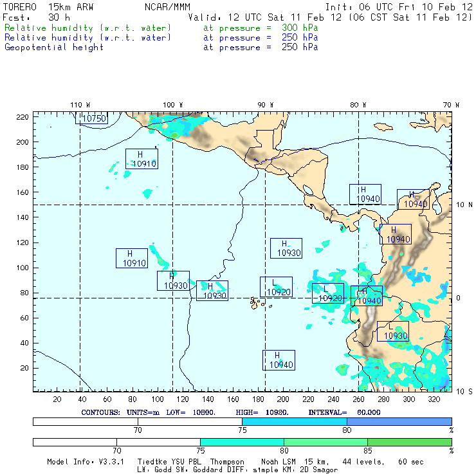Viewport: 476px width, 476px height.
Task: Click the TORERO 15km ARW title
Action: [x=49, y=7]
